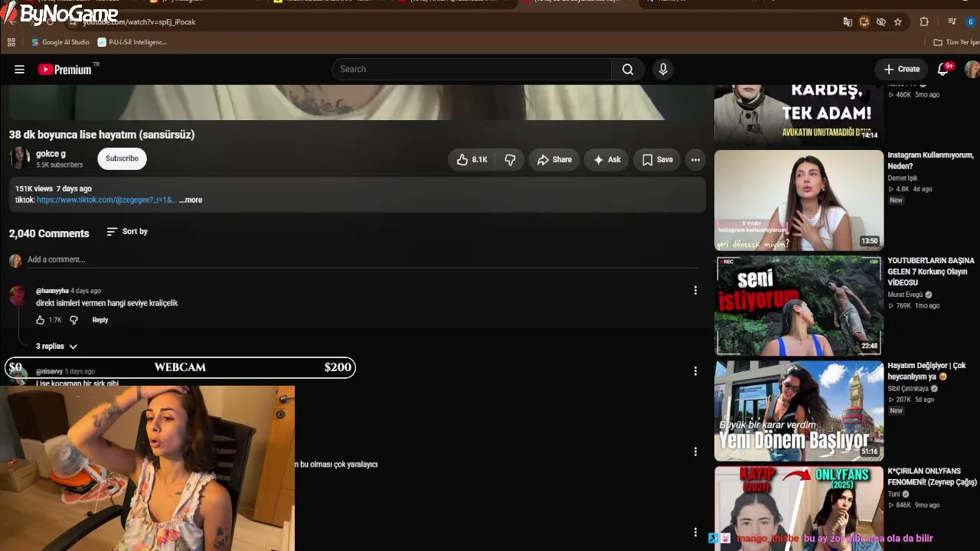
Task: Click the crossed-out eye icon in address bar
Action: tap(881, 22)
